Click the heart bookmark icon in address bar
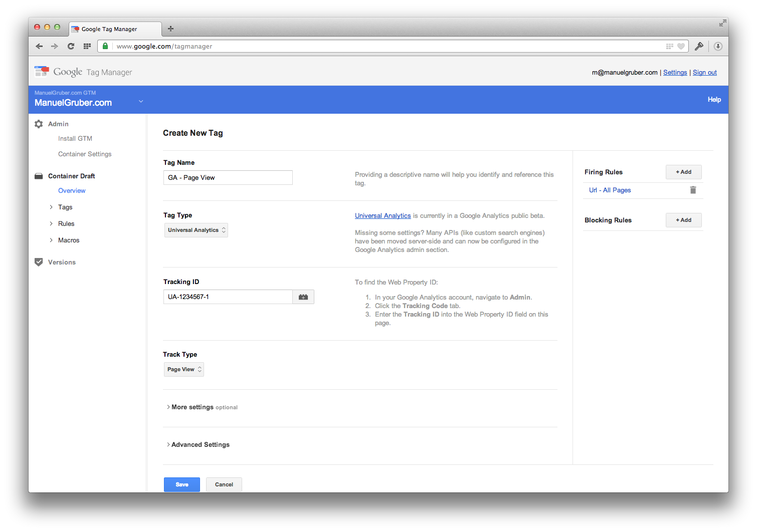 [681, 46]
